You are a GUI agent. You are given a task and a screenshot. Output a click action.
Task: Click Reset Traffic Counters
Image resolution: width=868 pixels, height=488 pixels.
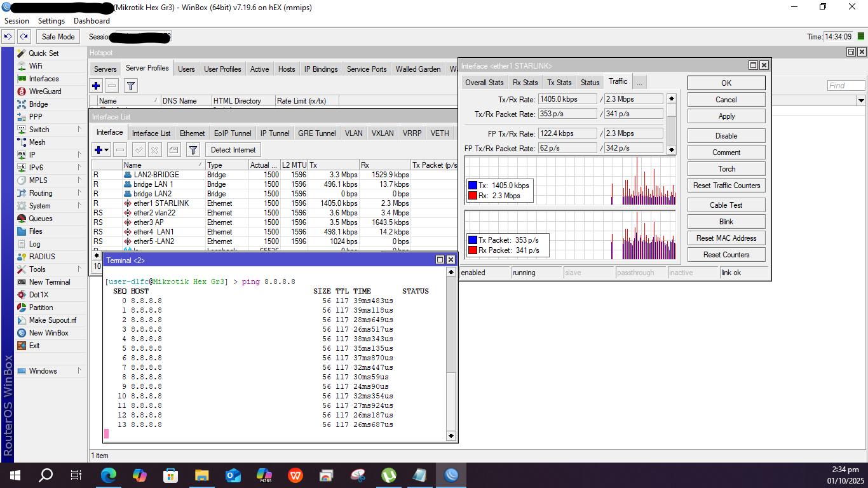(x=726, y=186)
